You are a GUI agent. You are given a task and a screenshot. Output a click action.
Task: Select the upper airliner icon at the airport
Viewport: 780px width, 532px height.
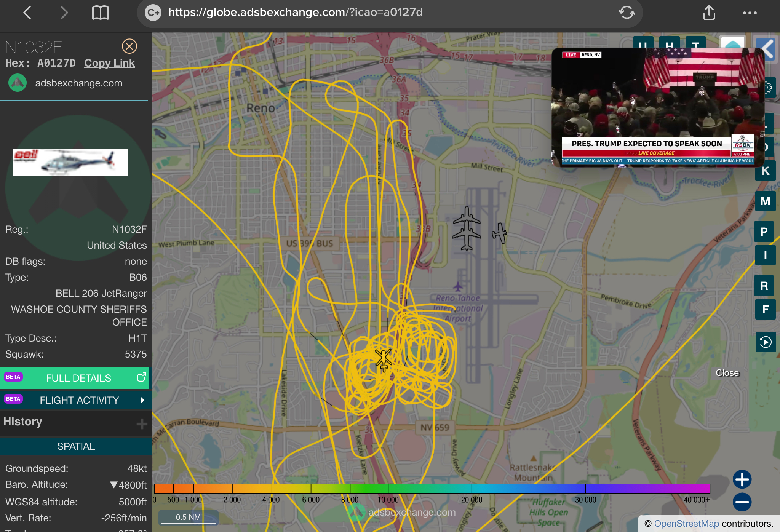pos(467,217)
